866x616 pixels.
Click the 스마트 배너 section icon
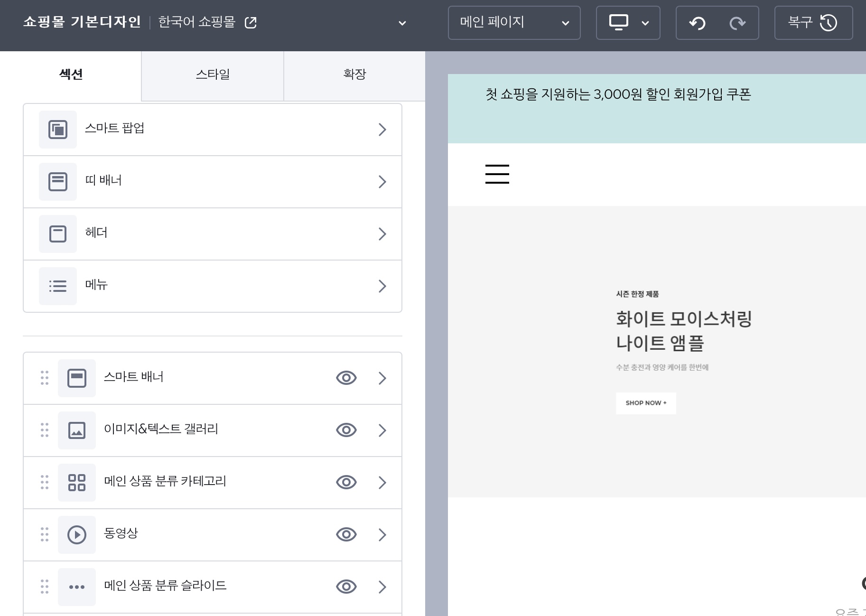[77, 378]
